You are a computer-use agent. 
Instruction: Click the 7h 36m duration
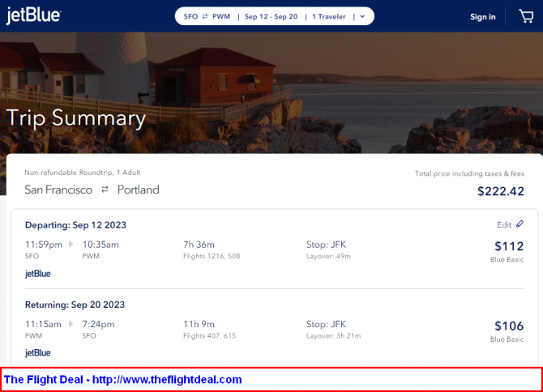pyautogui.click(x=199, y=245)
